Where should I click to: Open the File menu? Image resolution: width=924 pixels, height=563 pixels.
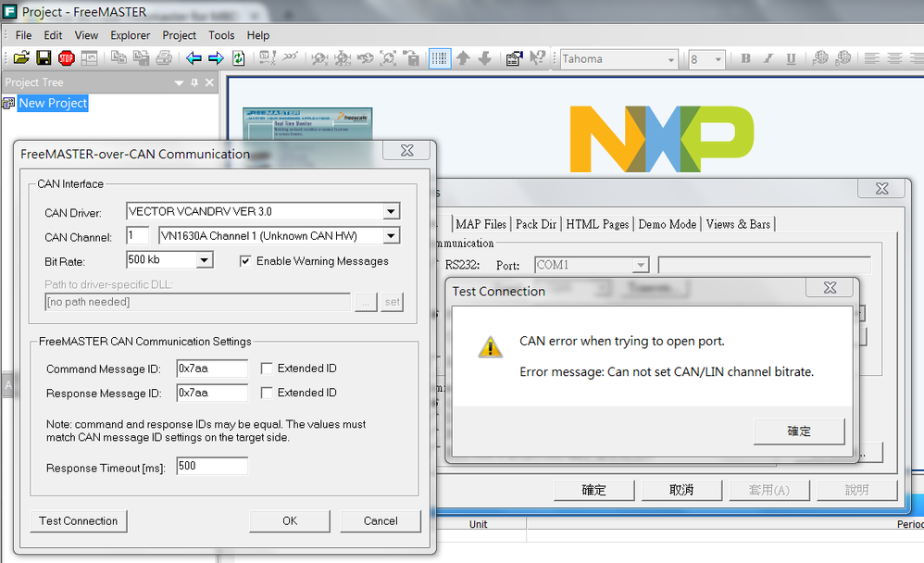(23, 35)
